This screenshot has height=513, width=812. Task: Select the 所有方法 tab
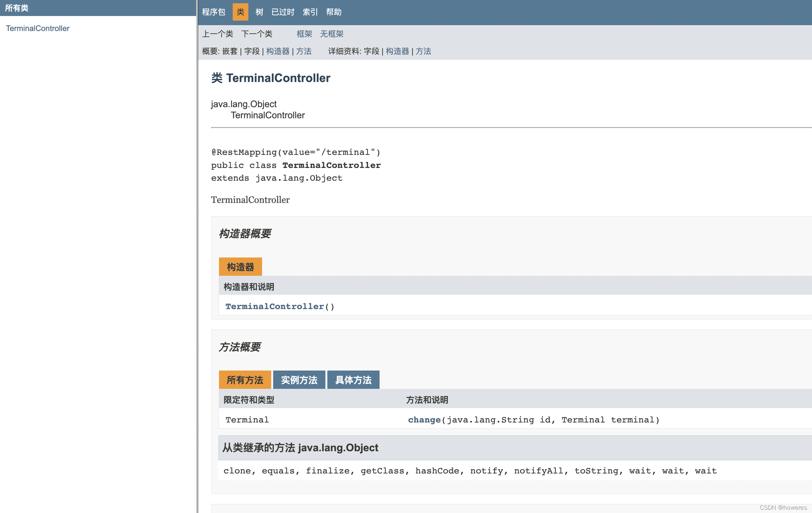[245, 380]
